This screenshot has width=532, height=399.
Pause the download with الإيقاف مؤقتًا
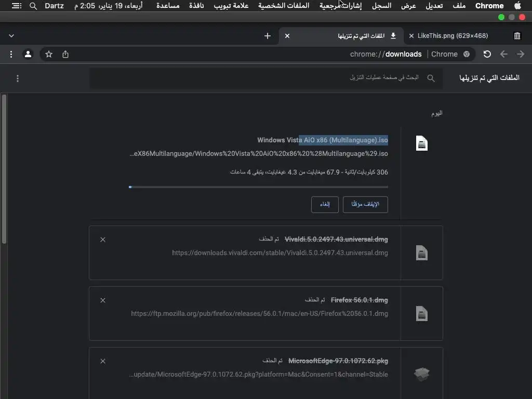[365, 205]
